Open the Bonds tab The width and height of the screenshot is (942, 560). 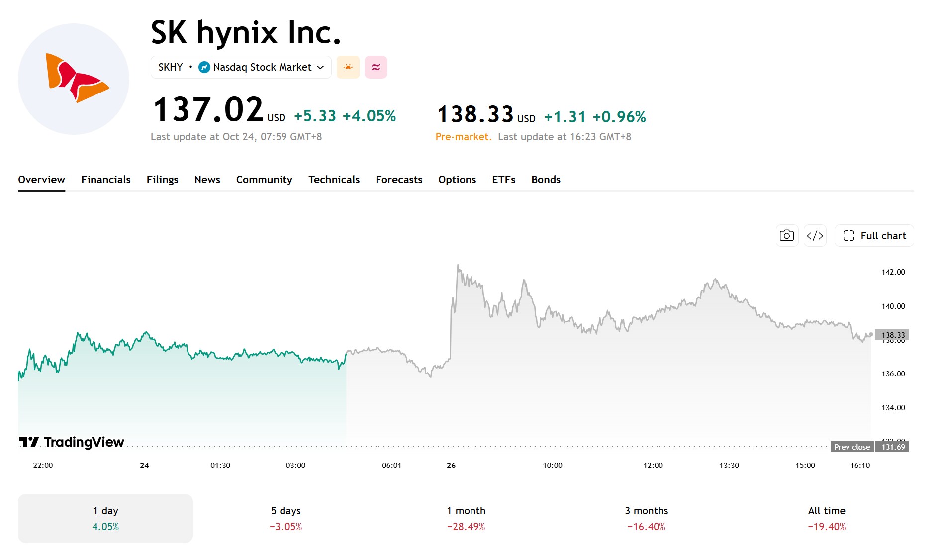[546, 180]
